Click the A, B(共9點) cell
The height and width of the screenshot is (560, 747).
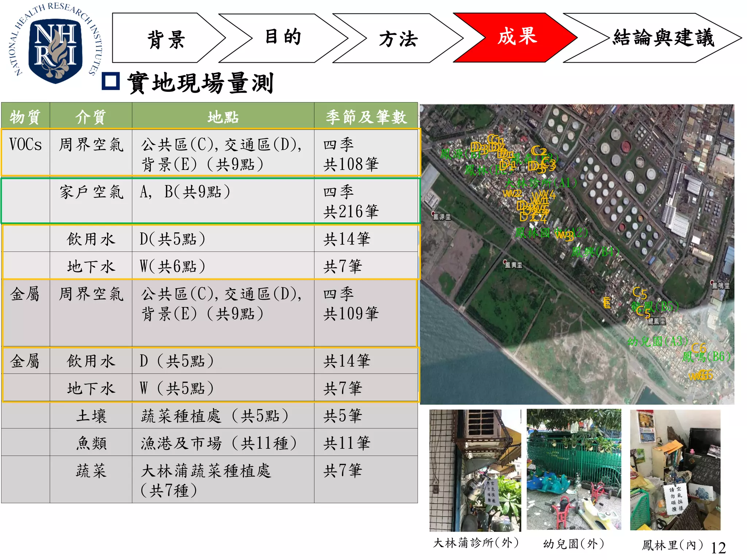tap(223, 201)
